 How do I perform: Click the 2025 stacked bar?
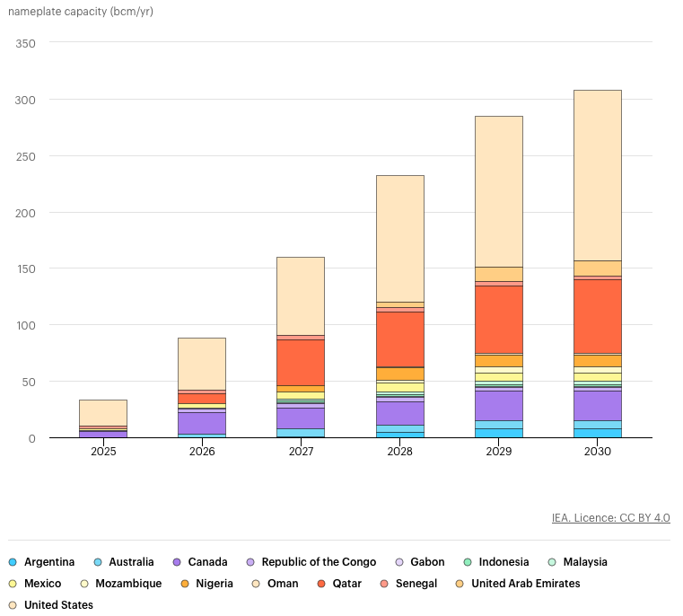tap(103, 418)
